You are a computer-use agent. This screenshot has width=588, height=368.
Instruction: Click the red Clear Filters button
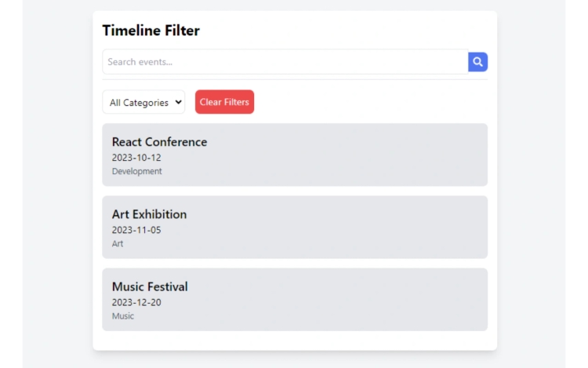tap(224, 102)
